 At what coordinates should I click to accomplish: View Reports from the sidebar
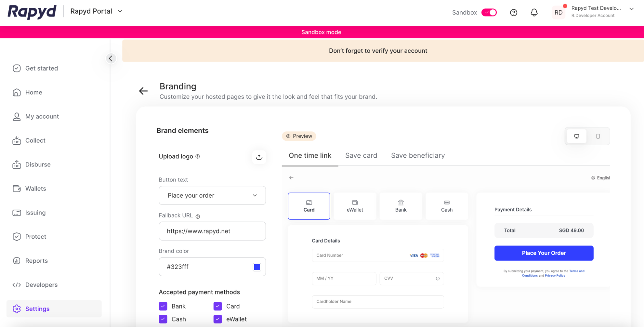pos(36,261)
